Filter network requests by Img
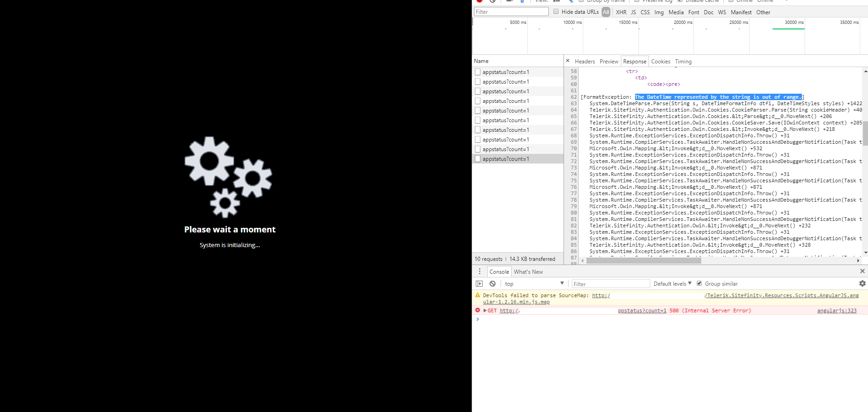Image resolution: width=868 pixels, height=412 pixels. point(659,12)
